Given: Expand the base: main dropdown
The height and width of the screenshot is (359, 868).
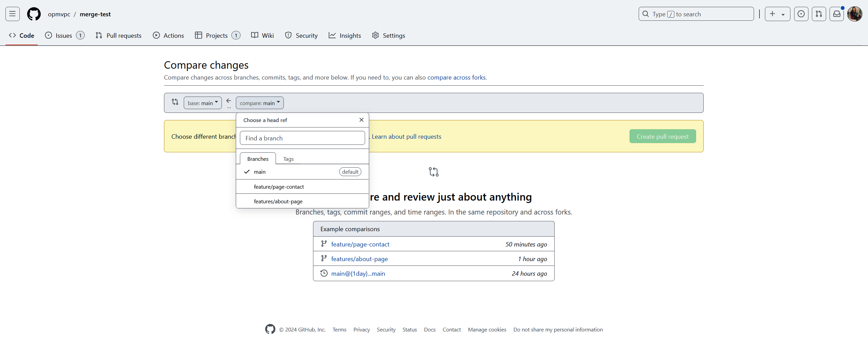Looking at the screenshot, I should (x=203, y=103).
